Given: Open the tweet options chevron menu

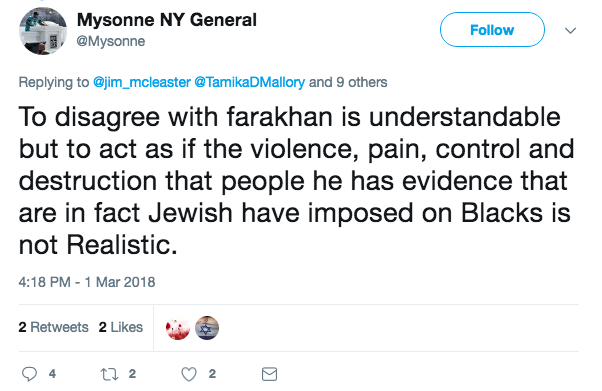Looking at the screenshot, I should coord(571,30).
